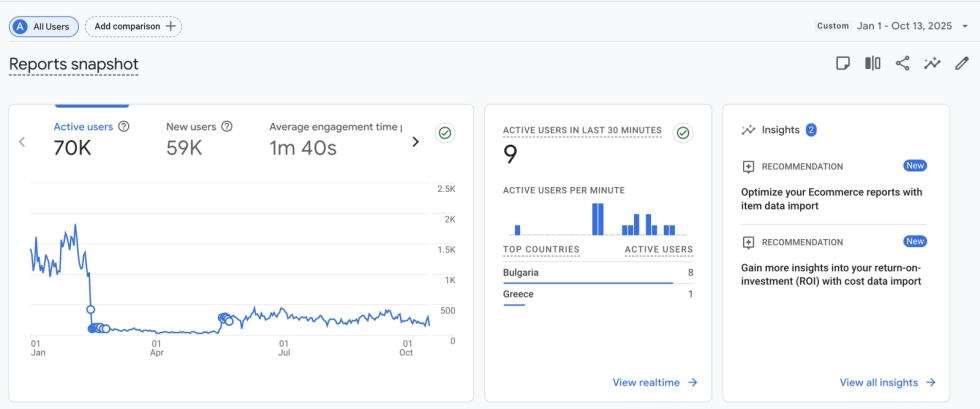Show previous metrics with left chevron

coord(22,142)
